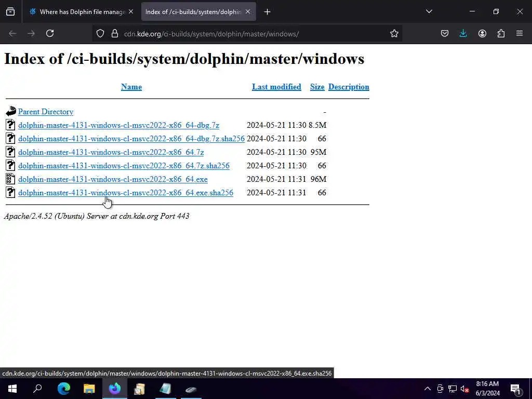Open notification center icon
Screen dimensions: 532x399
pyautogui.click(x=516, y=389)
